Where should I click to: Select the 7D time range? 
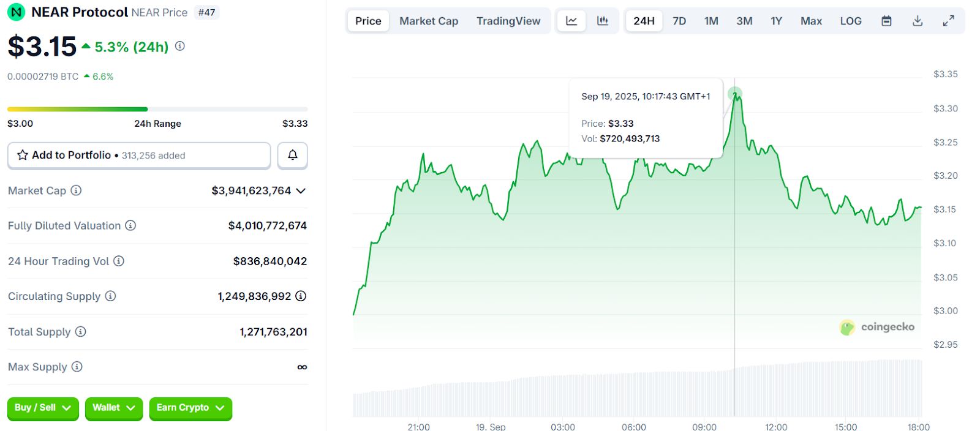[679, 21]
